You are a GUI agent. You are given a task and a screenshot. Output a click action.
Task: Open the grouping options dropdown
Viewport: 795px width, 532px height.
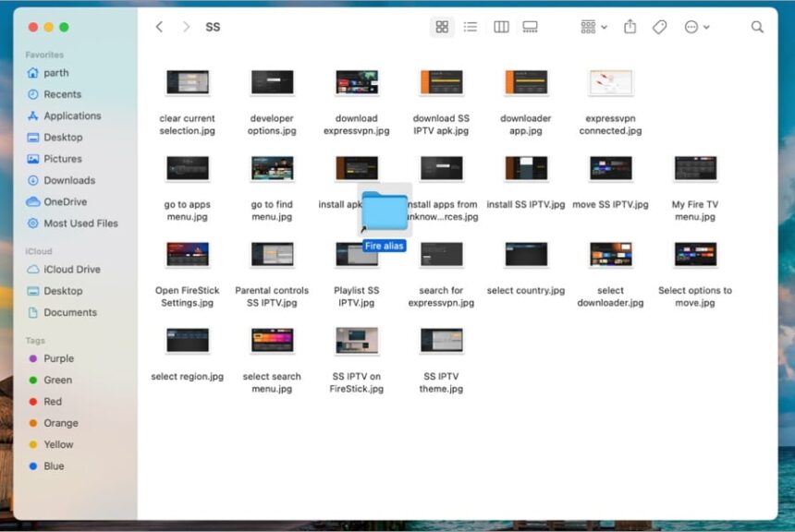point(591,27)
